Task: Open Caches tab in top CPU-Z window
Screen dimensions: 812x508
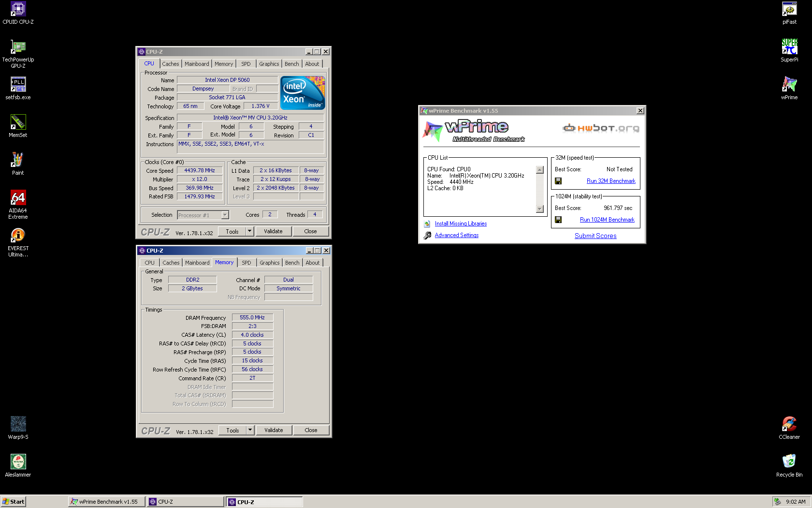Action: pyautogui.click(x=170, y=64)
